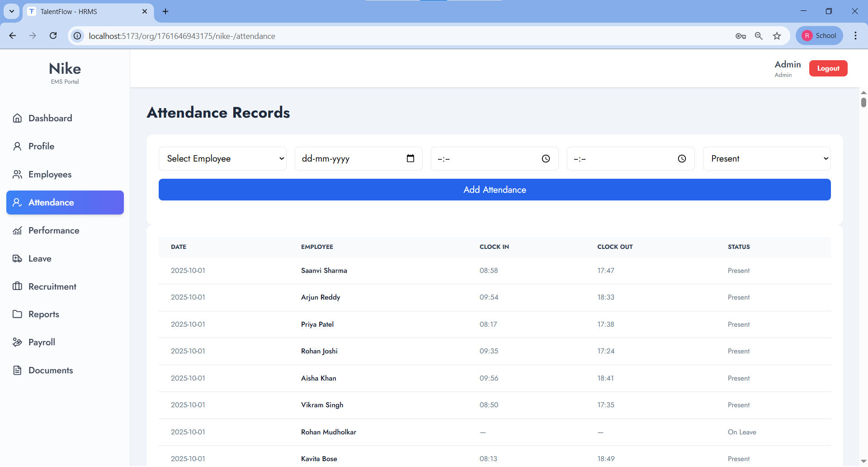868x467 pixels.
Task: Click the Leave icon in sidebar
Action: [x=17, y=258]
